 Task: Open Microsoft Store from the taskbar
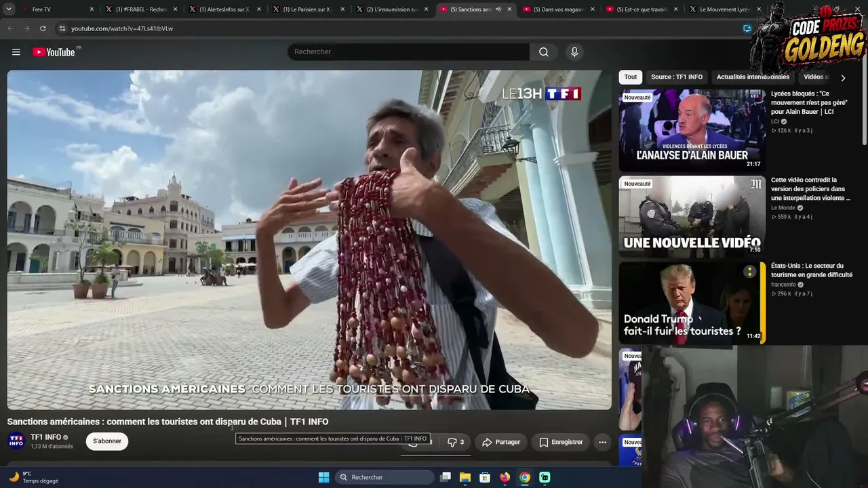point(485,477)
